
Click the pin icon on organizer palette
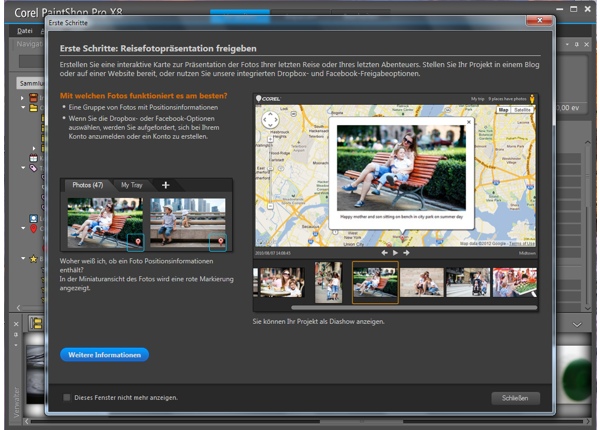click(16, 334)
